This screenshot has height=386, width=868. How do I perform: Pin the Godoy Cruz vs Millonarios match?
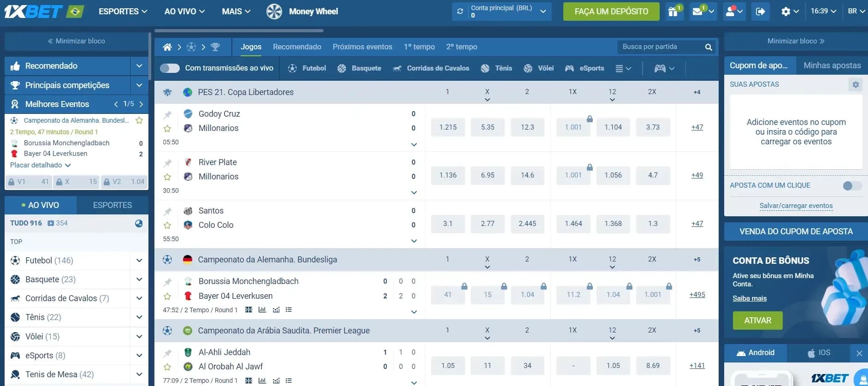click(x=167, y=114)
